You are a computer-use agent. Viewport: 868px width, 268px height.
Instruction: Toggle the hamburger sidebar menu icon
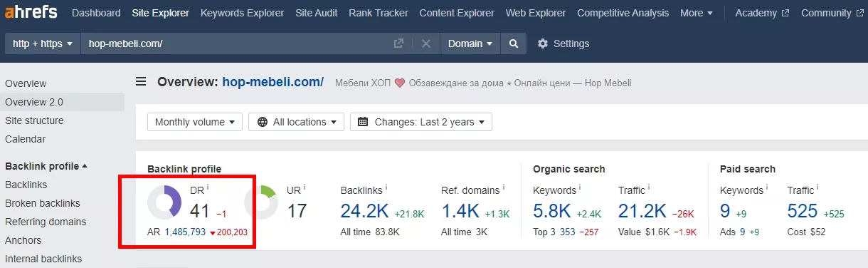coord(141,82)
